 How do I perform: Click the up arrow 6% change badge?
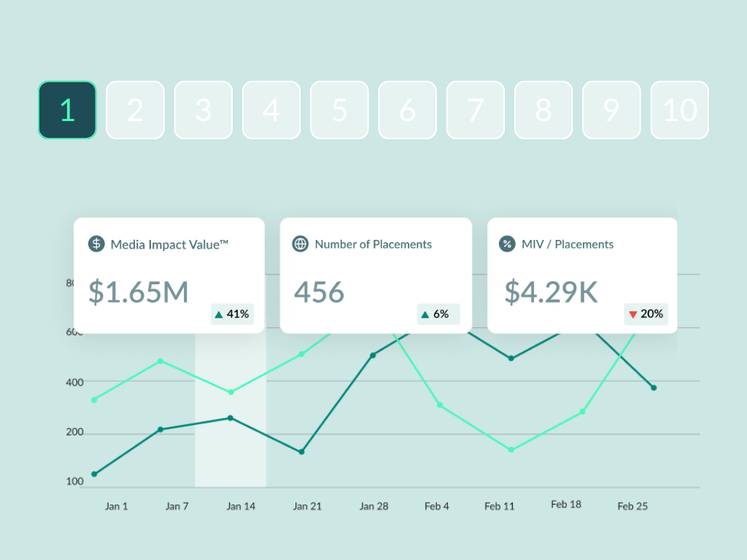tap(438, 314)
